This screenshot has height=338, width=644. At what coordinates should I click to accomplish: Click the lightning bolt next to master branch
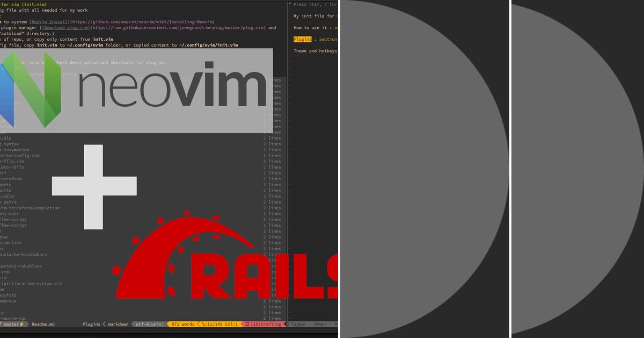click(x=22, y=324)
